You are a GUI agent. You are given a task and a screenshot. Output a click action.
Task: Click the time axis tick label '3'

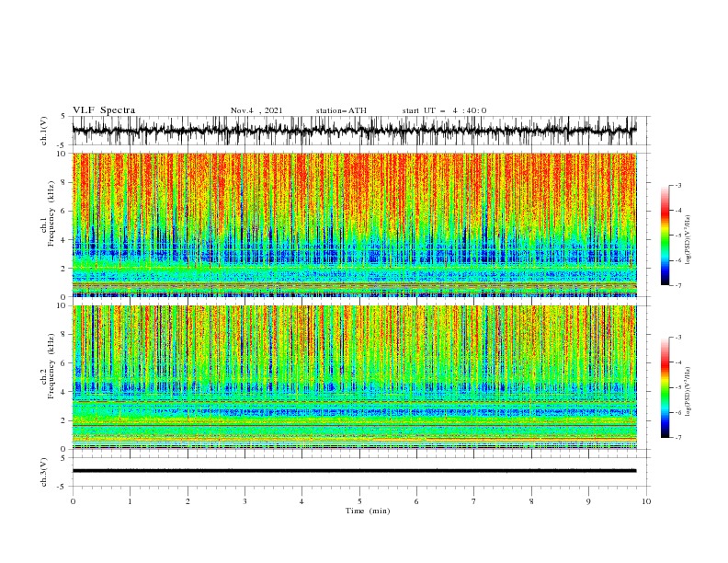(245, 501)
